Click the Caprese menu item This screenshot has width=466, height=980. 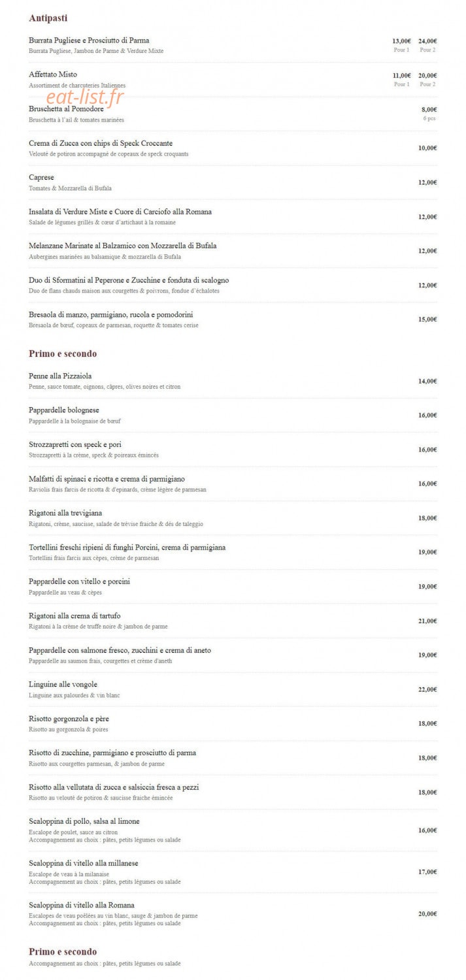(x=41, y=178)
